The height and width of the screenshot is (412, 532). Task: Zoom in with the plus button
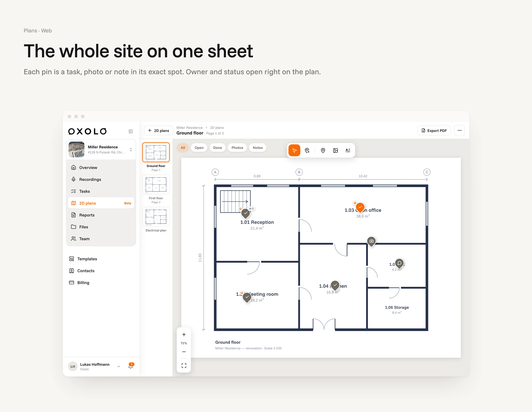click(x=184, y=334)
